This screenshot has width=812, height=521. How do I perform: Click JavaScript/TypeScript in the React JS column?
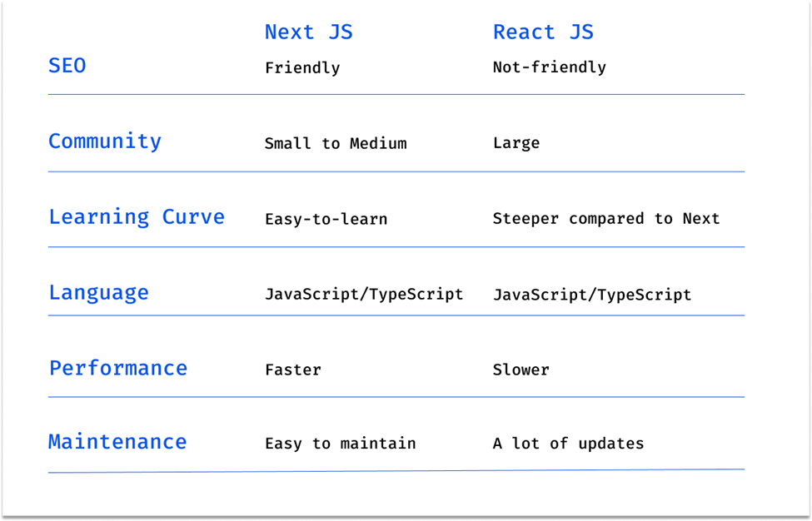[x=592, y=295]
